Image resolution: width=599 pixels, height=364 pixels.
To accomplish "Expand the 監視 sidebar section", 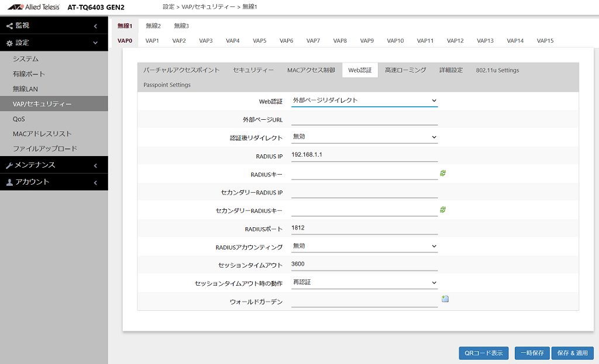I will 54,26.
